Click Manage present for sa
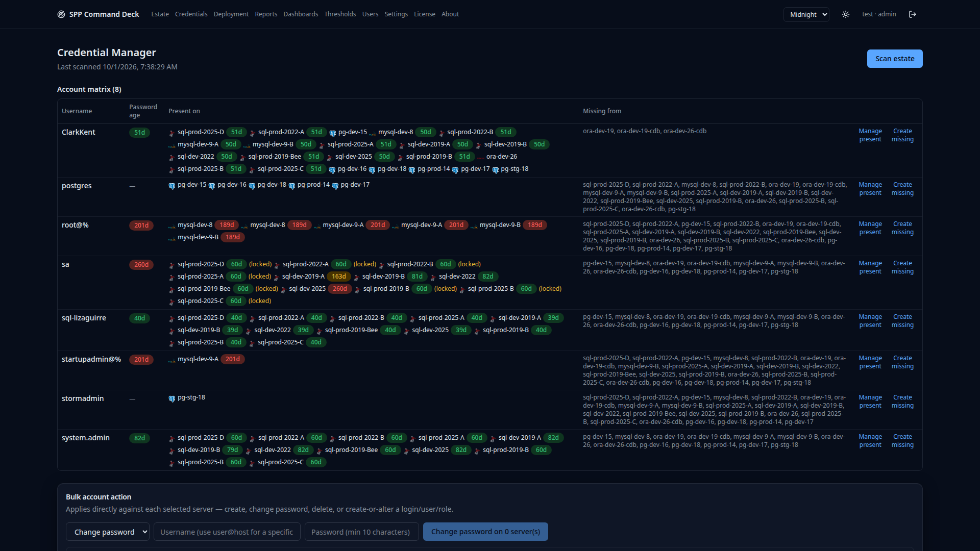This screenshot has height=551, width=980. (870, 267)
